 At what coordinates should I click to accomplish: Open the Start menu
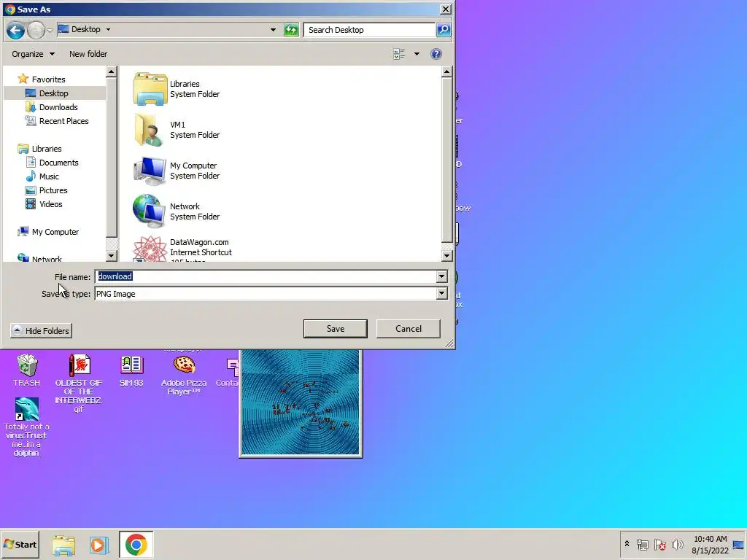pyautogui.click(x=20, y=544)
